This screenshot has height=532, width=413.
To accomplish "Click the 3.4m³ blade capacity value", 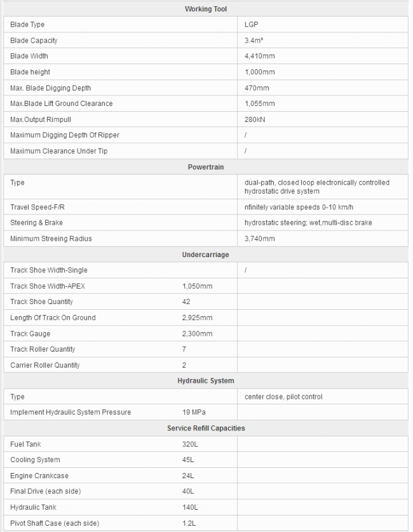I will [254, 41].
